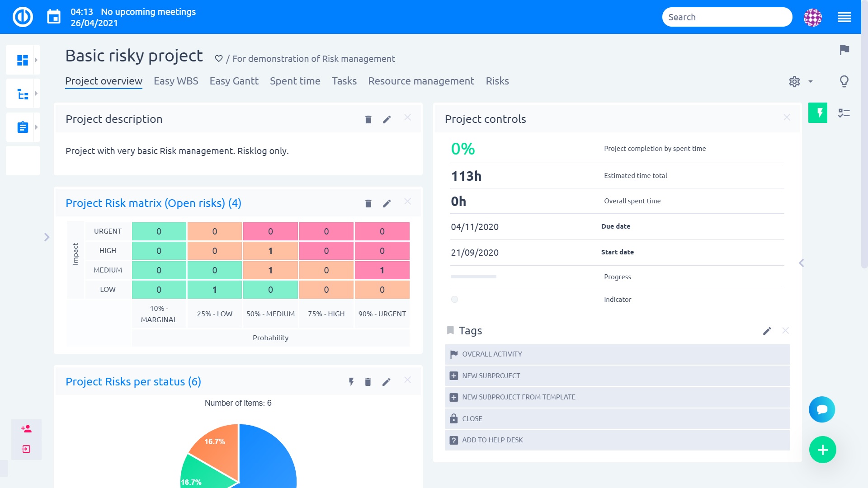Delete the Project Risk matrix module
The width and height of the screenshot is (868, 488).
point(368,203)
